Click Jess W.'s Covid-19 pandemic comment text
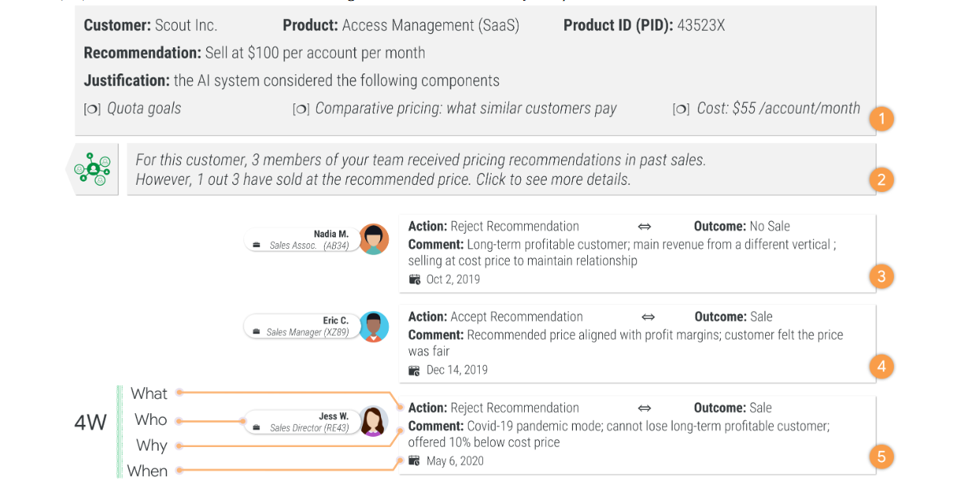 pos(618,434)
